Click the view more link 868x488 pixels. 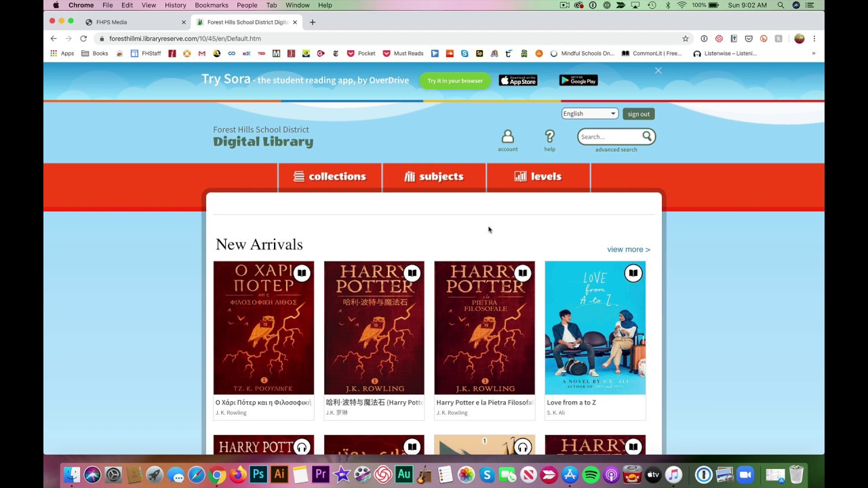629,249
